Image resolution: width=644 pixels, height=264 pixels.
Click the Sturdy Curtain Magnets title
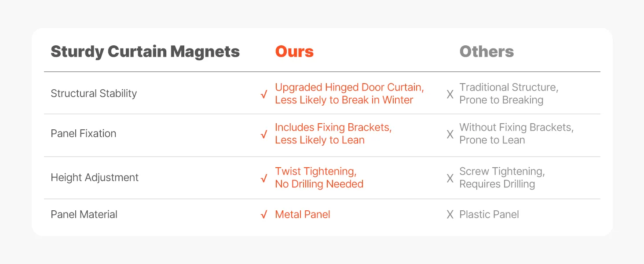coord(145,51)
